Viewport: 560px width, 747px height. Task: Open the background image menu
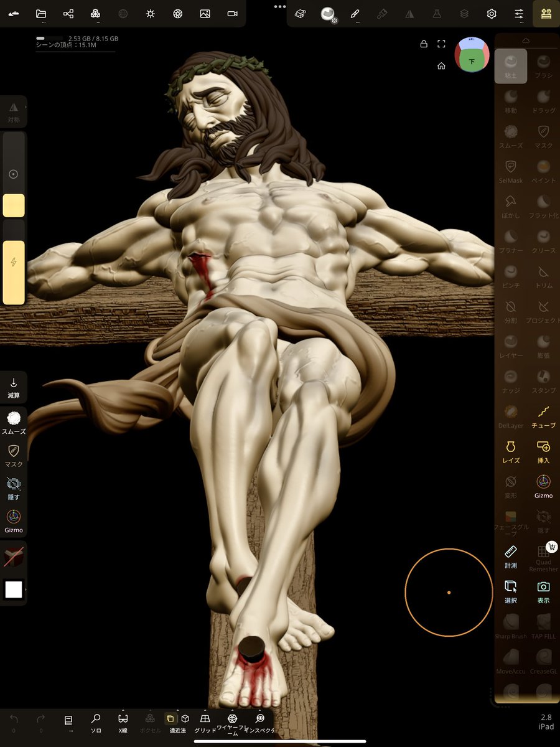click(205, 14)
